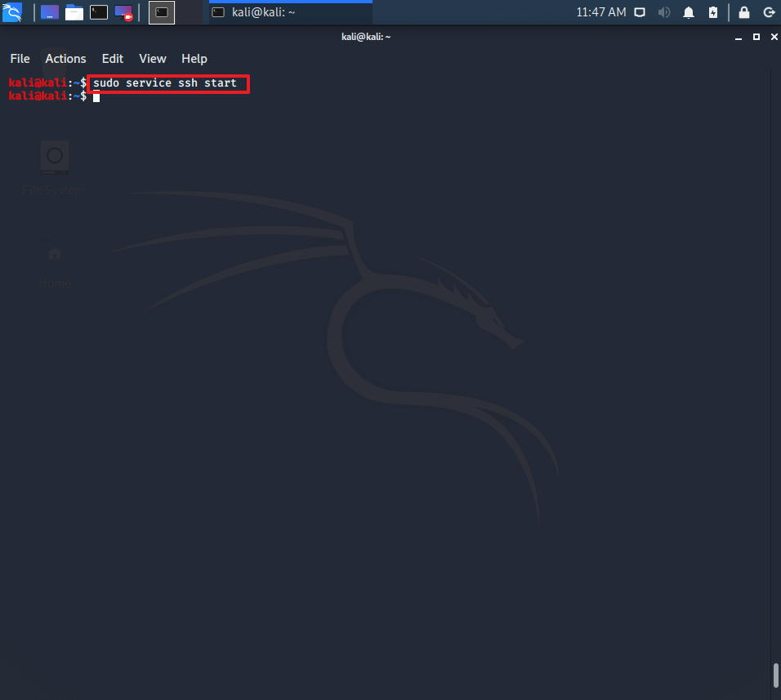781x700 pixels.
Task: Open the file manager folder icon
Action: point(74,12)
